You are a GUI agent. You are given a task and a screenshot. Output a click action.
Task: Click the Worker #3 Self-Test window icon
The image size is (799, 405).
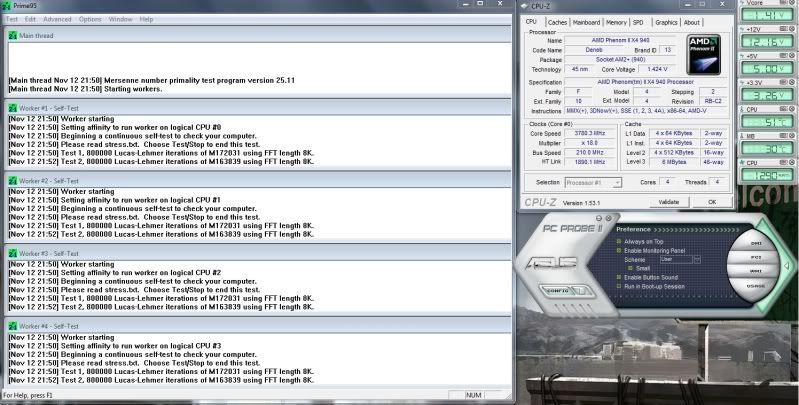(12, 253)
